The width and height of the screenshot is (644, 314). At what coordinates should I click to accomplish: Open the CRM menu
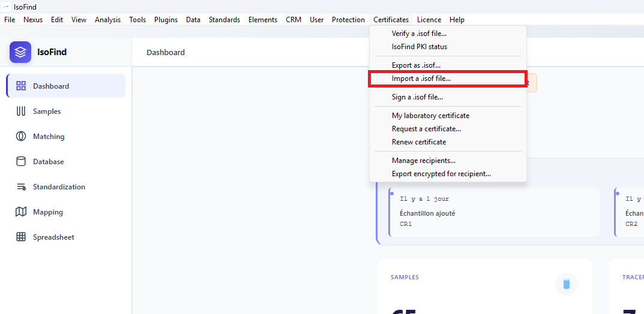[x=293, y=20]
